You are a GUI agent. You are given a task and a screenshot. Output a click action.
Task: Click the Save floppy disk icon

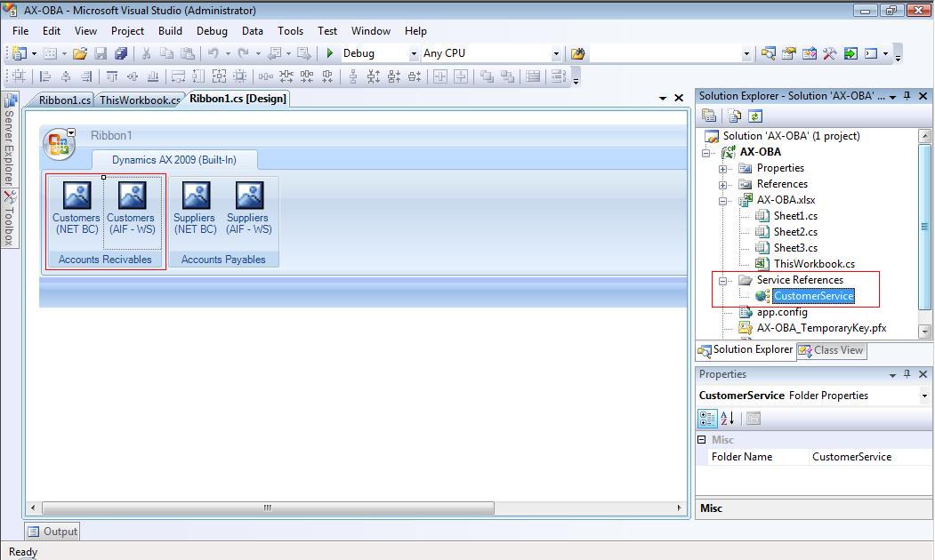pos(101,53)
